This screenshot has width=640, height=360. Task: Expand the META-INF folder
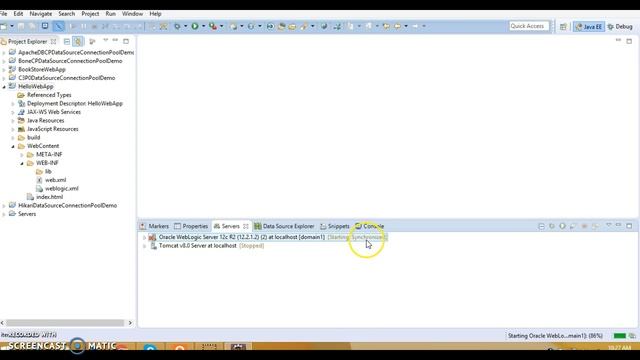[x=22, y=155]
